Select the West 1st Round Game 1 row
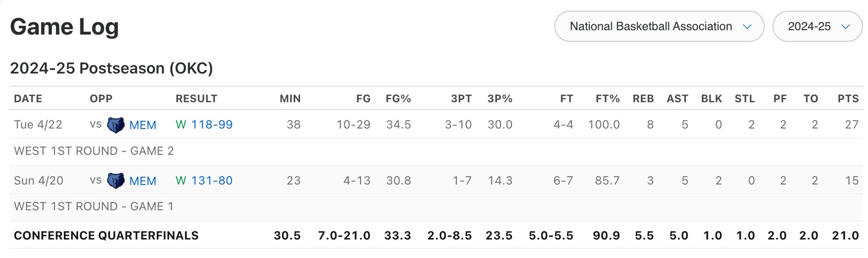Viewport: 868px width, 258px height. coord(94,206)
